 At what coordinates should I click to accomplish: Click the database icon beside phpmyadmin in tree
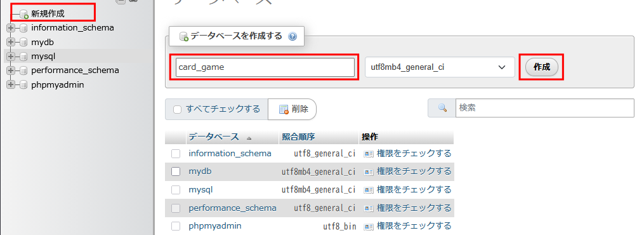coord(23,84)
